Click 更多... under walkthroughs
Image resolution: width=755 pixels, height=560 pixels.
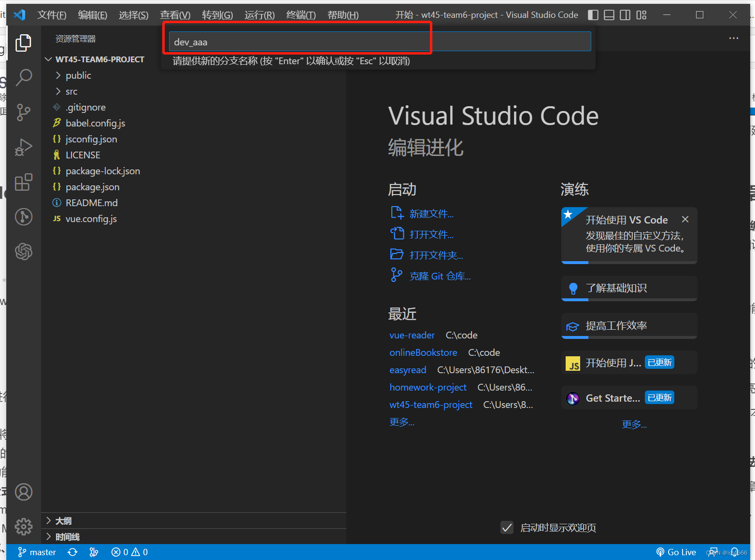click(x=634, y=424)
